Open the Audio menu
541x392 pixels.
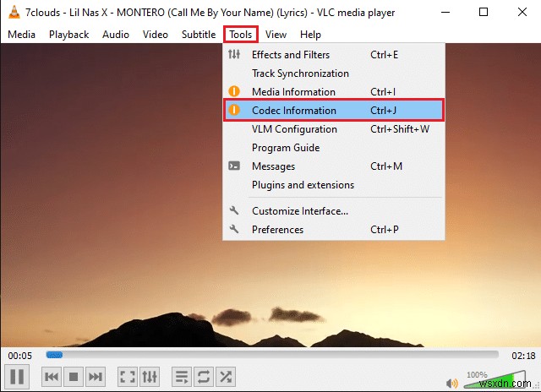click(116, 35)
